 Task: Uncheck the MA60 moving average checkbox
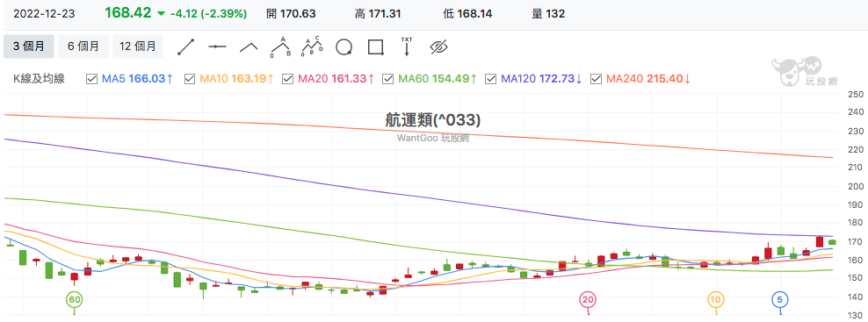[x=388, y=79]
